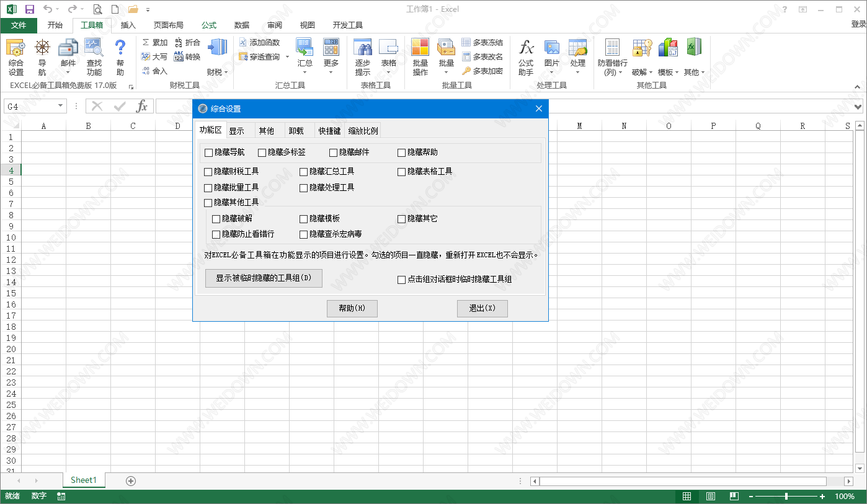
Task: Select the 大写 uppercase conversion tool
Action: coord(155,57)
